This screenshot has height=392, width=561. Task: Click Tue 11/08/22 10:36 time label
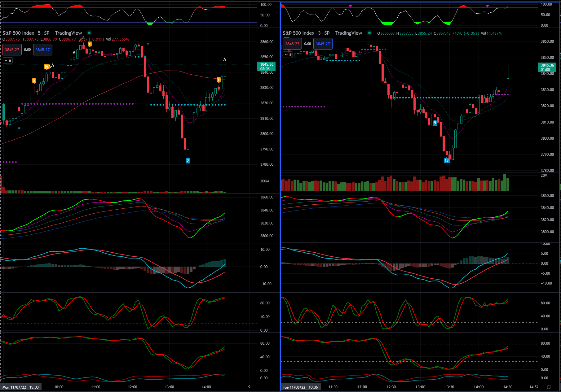tap(300, 387)
